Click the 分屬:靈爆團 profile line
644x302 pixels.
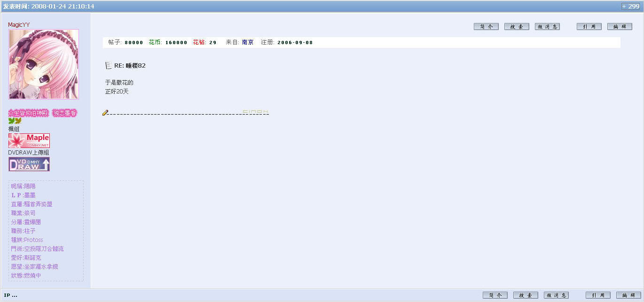[26, 222]
